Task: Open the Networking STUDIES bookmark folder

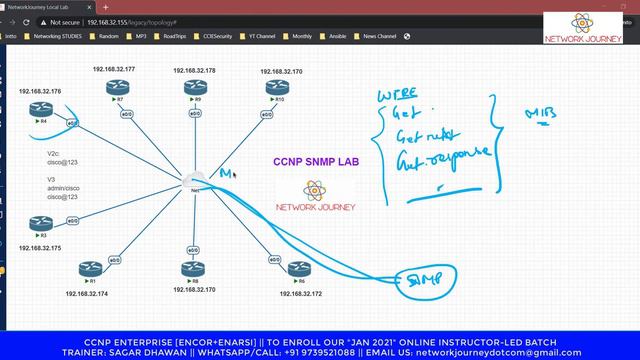Action: coord(53,36)
